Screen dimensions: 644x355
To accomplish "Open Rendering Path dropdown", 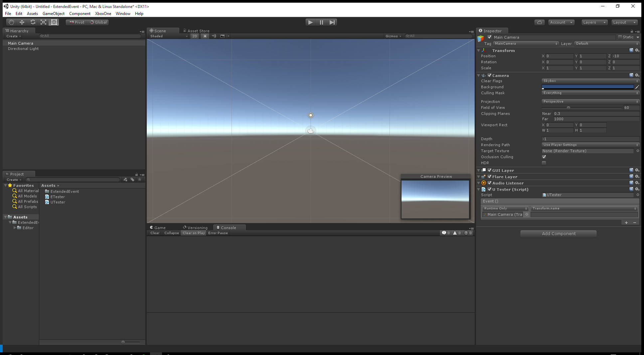I will [590, 145].
